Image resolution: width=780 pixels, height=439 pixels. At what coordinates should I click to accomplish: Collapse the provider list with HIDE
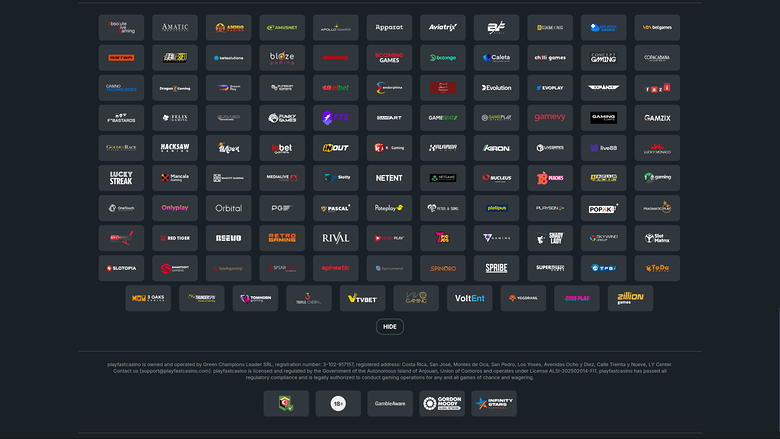pyautogui.click(x=390, y=326)
